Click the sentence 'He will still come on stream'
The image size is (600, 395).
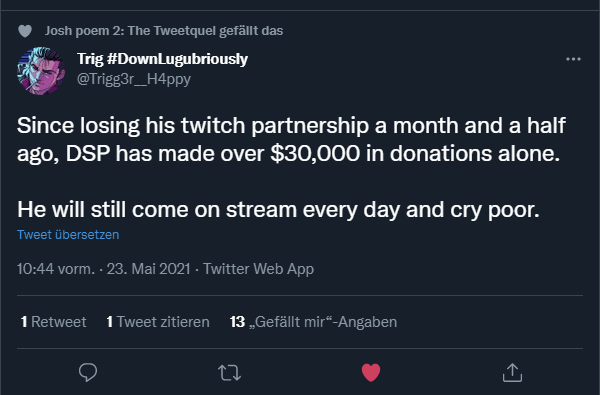click(278, 210)
